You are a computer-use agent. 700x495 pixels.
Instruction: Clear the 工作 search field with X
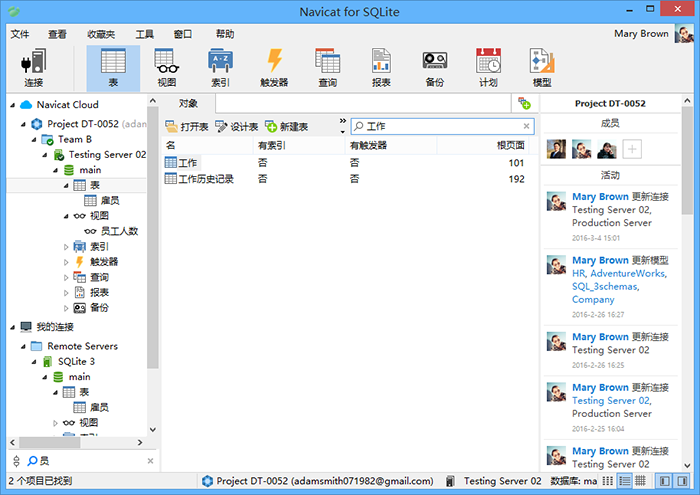pos(526,126)
